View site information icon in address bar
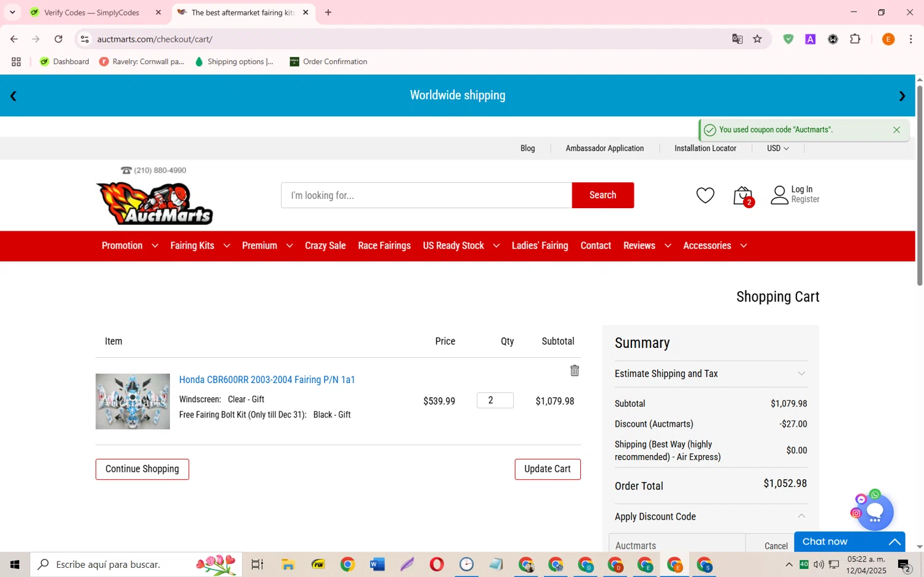This screenshot has width=924, height=577. [x=85, y=39]
